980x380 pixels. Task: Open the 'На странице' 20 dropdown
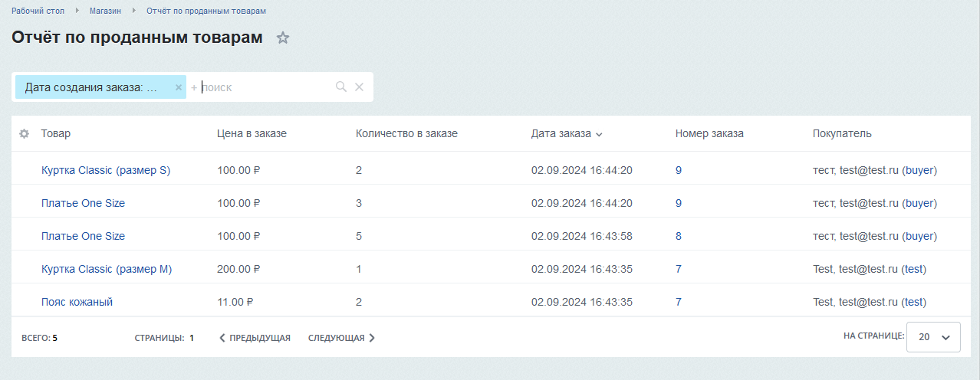(933, 337)
